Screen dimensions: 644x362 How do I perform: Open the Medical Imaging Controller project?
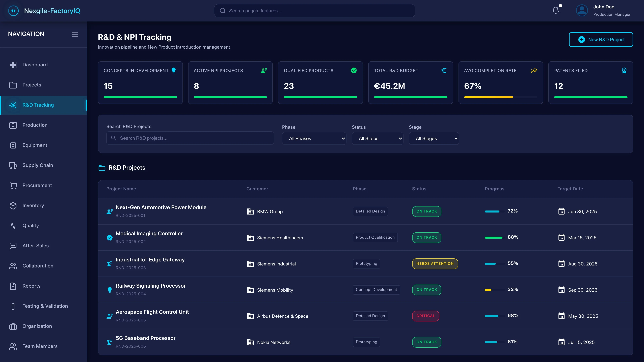point(149,233)
